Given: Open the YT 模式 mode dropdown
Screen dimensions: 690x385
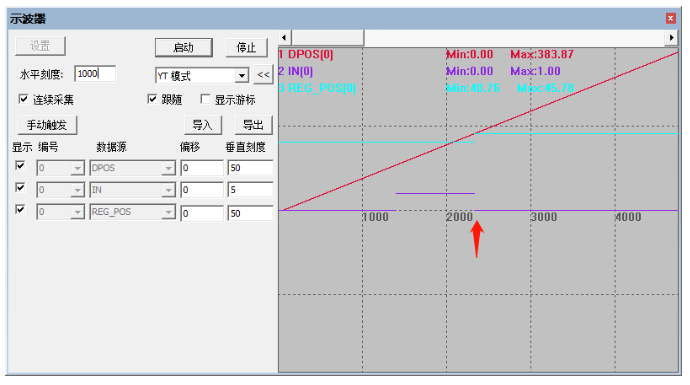Looking at the screenshot, I should tap(242, 76).
